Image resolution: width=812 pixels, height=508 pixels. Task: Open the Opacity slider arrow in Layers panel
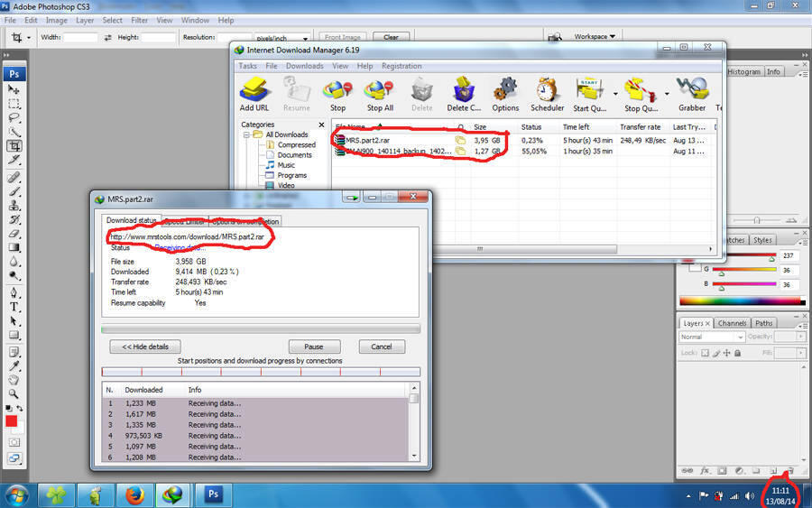(800, 337)
